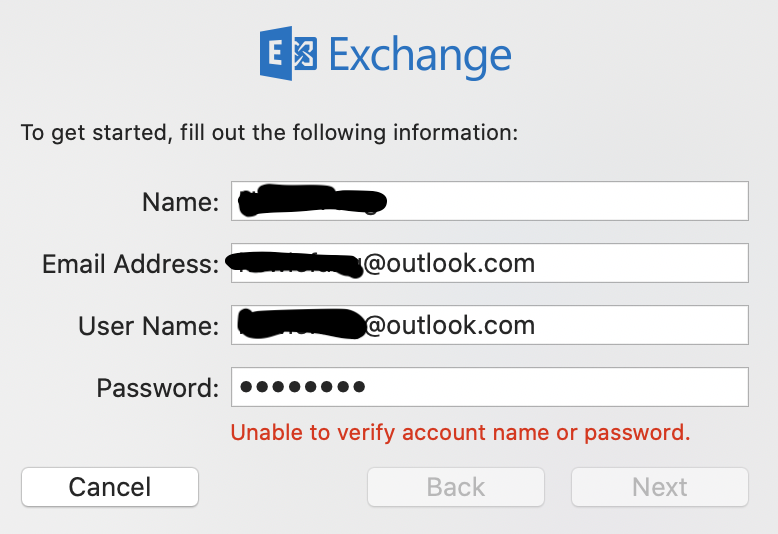Screen dimensions: 778x534
Task: Click the "To get started" instruction text
Action: click(x=269, y=132)
